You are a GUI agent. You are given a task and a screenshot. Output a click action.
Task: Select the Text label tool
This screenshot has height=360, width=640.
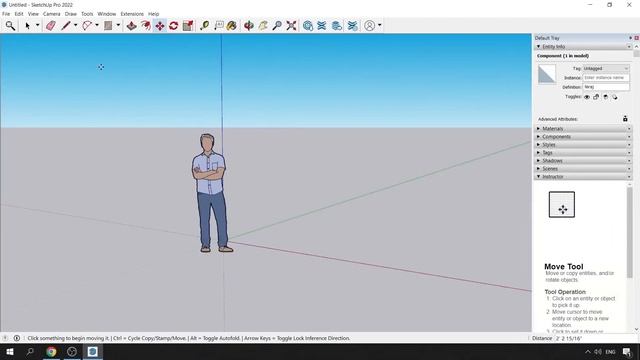(219, 26)
